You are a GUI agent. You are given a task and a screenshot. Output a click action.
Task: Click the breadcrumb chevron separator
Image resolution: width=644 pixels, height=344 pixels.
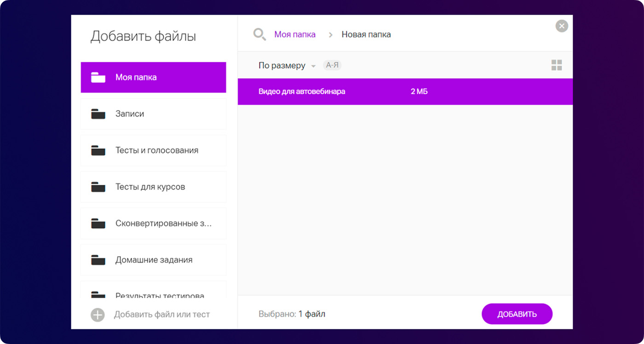click(x=330, y=35)
